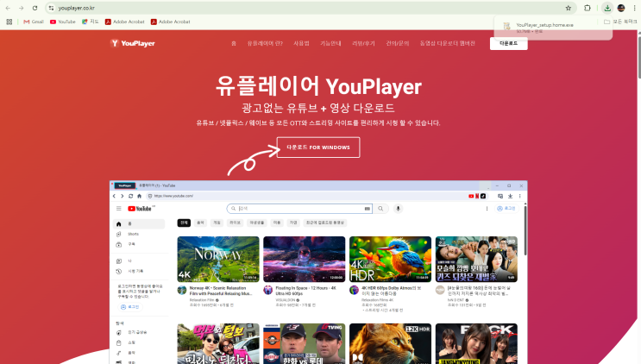Open the apps grid in bookmarks bar
Image resolution: width=641 pixels, height=364 pixels.
click(x=9, y=22)
